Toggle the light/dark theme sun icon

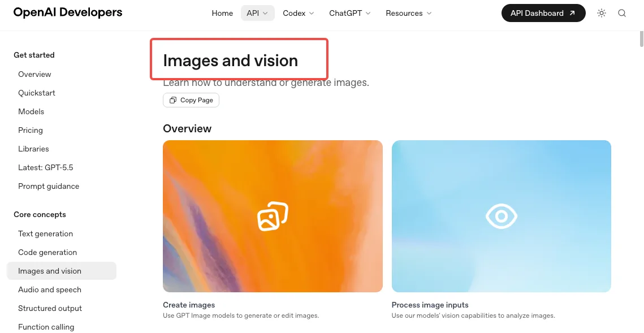point(601,13)
